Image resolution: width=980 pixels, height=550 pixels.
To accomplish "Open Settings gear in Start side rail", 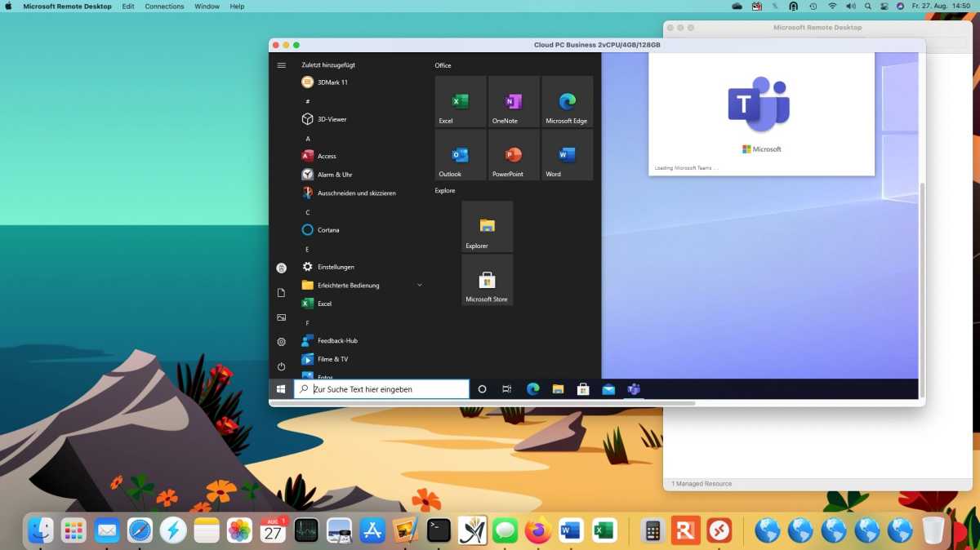I will pyautogui.click(x=282, y=342).
